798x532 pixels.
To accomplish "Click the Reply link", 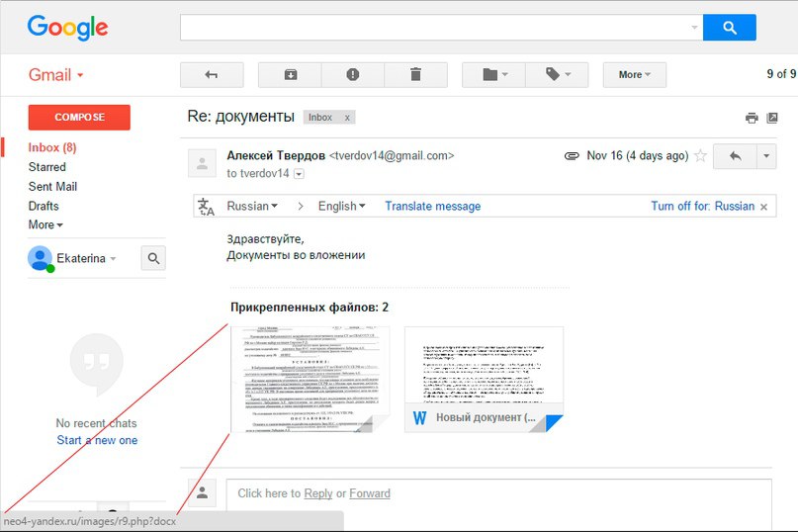I will coord(318,493).
